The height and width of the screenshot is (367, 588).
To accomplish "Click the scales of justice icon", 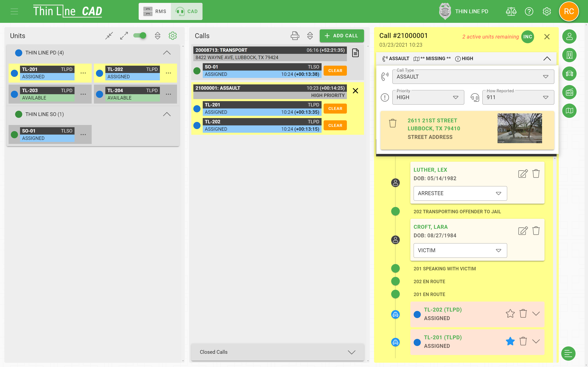I will pyautogui.click(x=511, y=11).
